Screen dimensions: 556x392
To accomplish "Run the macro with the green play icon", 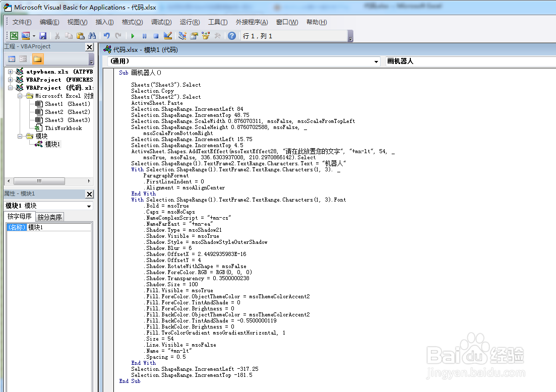I will tap(133, 36).
